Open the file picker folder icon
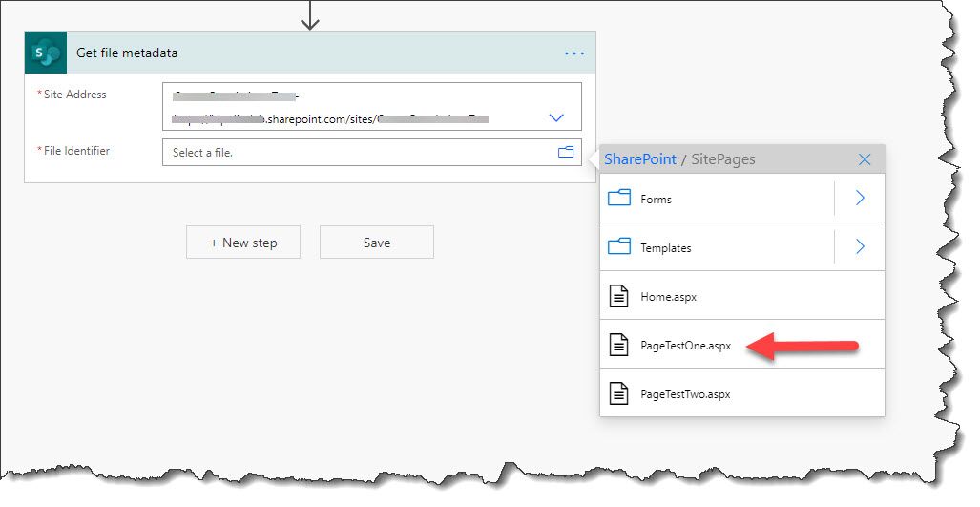Image resolution: width=980 pixels, height=507 pixels. (566, 152)
